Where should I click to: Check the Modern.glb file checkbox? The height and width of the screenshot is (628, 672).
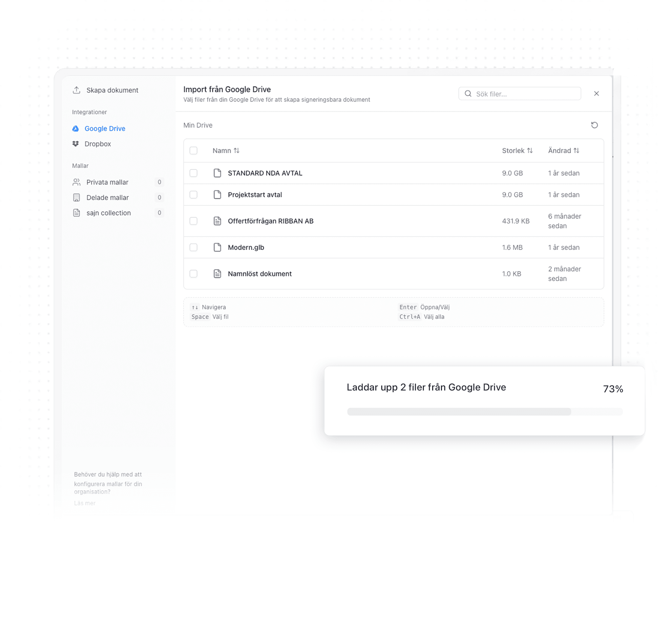tap(193, 247)
